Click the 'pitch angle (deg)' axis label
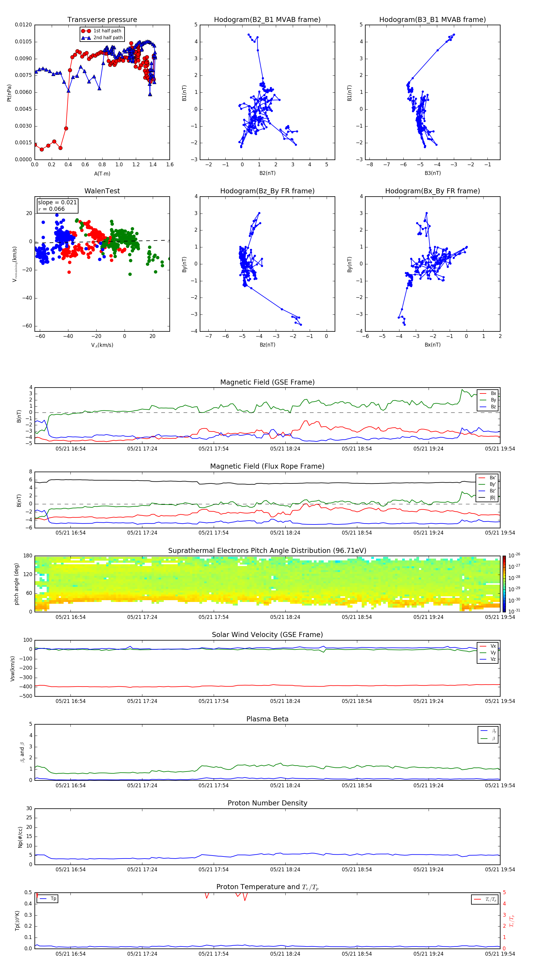The image size is (535, 980). (16, 584)
